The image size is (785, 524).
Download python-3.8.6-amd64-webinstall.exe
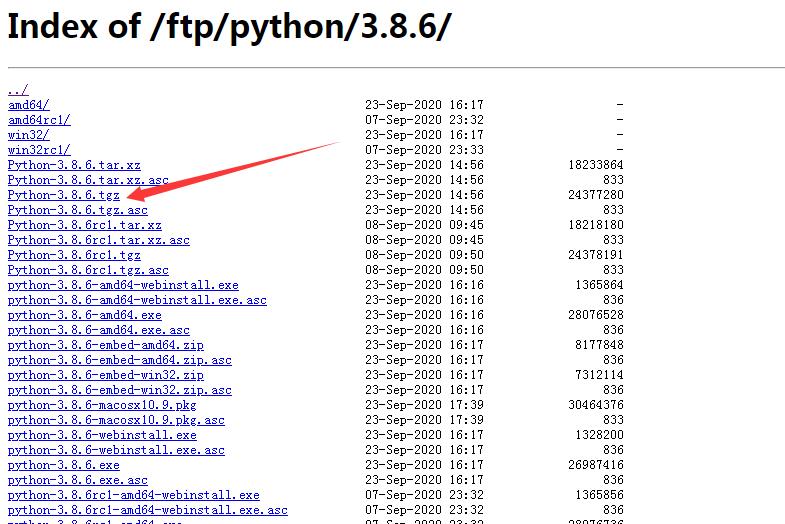click(123, 285)
